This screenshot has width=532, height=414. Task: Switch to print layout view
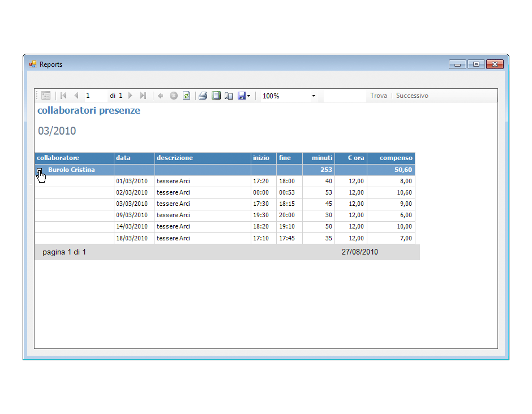pyautogui.click(x=216, y=96)
